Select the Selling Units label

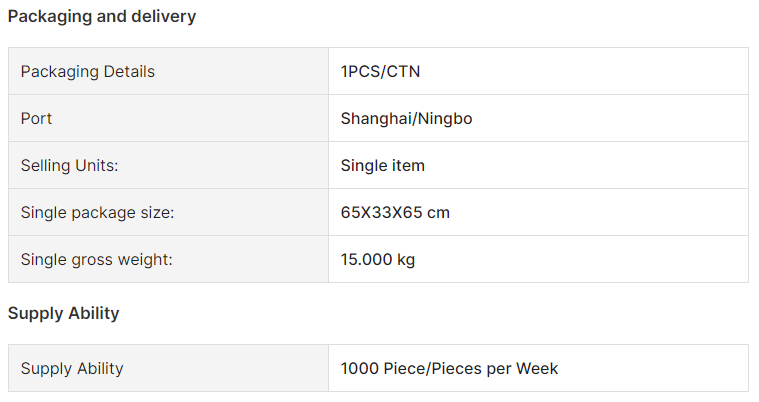(x=69, y=166)
